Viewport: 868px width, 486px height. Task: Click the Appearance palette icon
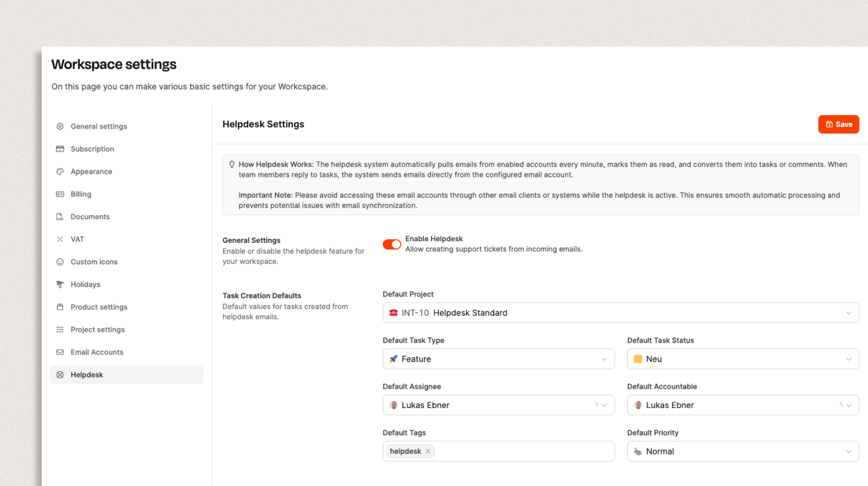coord(60,172)
